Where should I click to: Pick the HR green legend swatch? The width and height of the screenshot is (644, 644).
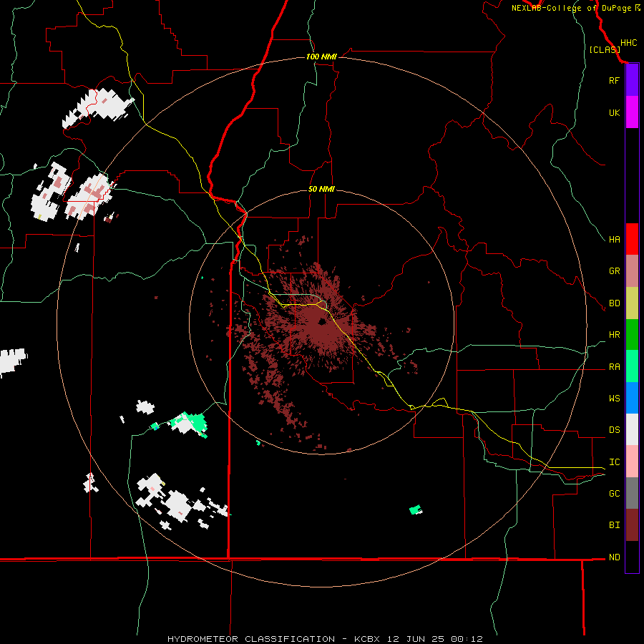pyautogui.click(x=632, y=335)
